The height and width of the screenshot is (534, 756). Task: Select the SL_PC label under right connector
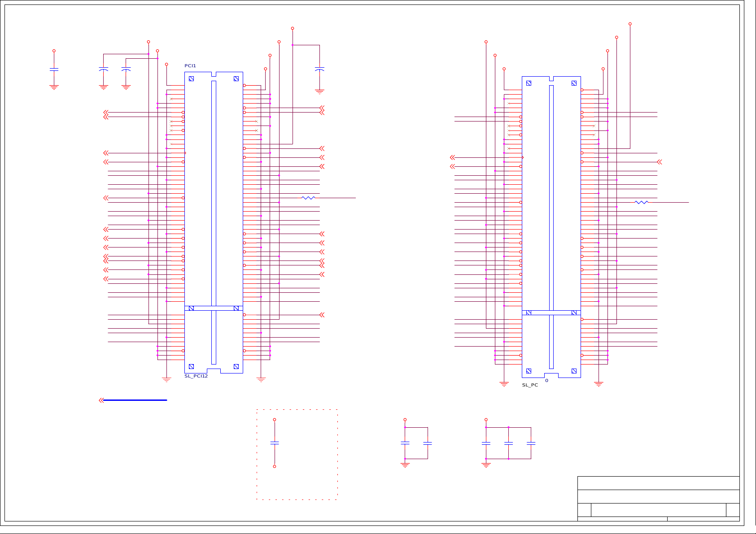coord(530,385)
